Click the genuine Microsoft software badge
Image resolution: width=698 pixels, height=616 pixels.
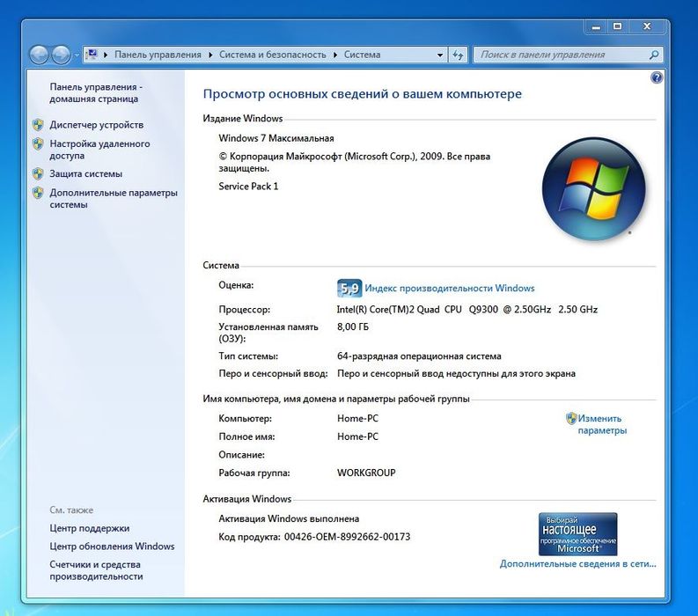coord(577,534)
